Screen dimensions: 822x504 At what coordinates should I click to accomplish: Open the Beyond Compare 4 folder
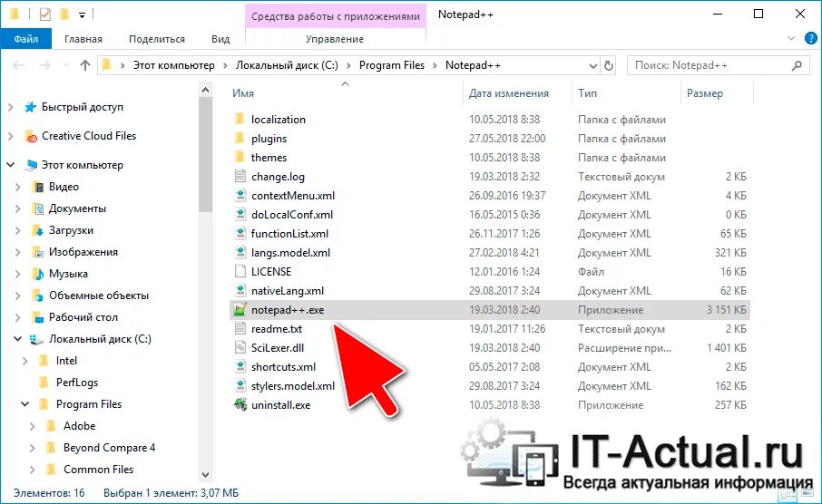tap(109, 448)
